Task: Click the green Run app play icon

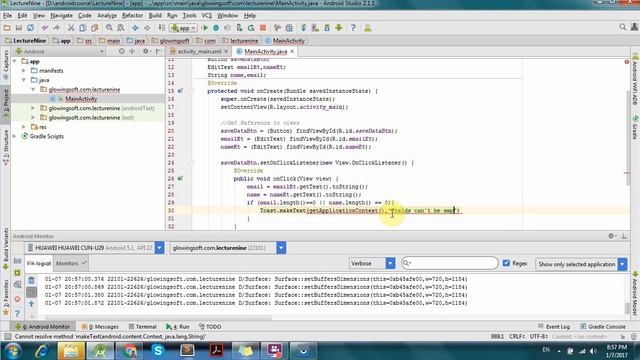Action: pos(205,28)
